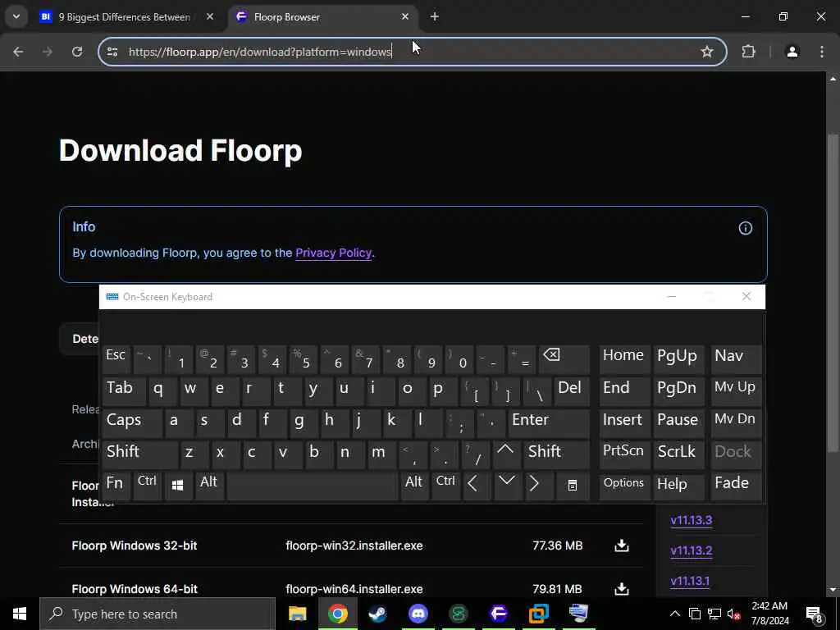
Task: Open the v11.13.2 release link
Action: (691, 550)
